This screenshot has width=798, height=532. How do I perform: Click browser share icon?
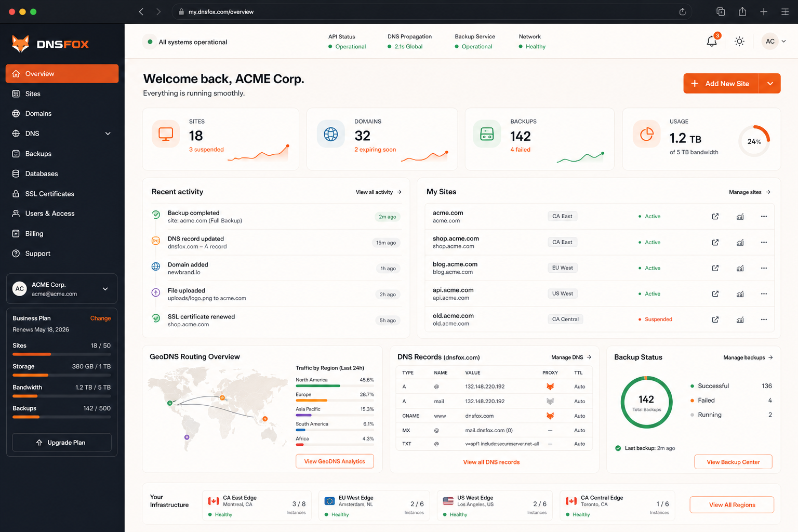(742, 11)
